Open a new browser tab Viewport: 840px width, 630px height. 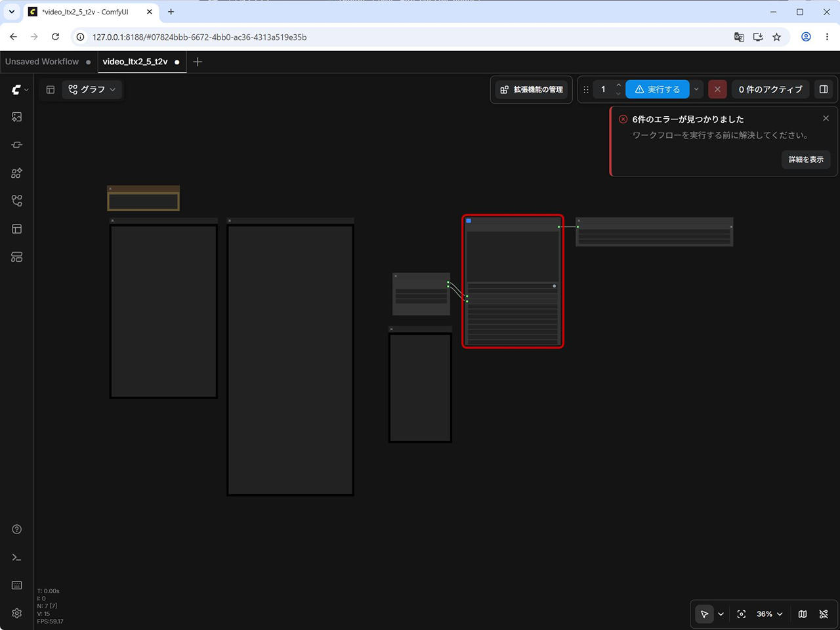[171, 12]
